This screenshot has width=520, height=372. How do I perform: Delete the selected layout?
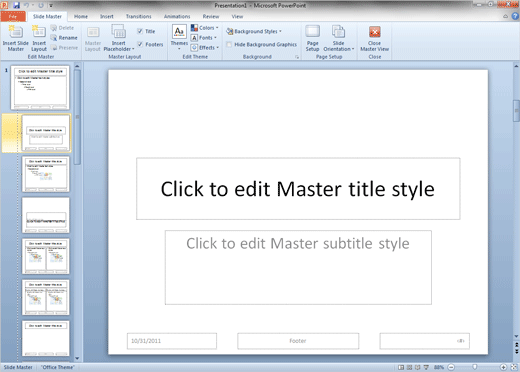(x=62, y=28)
